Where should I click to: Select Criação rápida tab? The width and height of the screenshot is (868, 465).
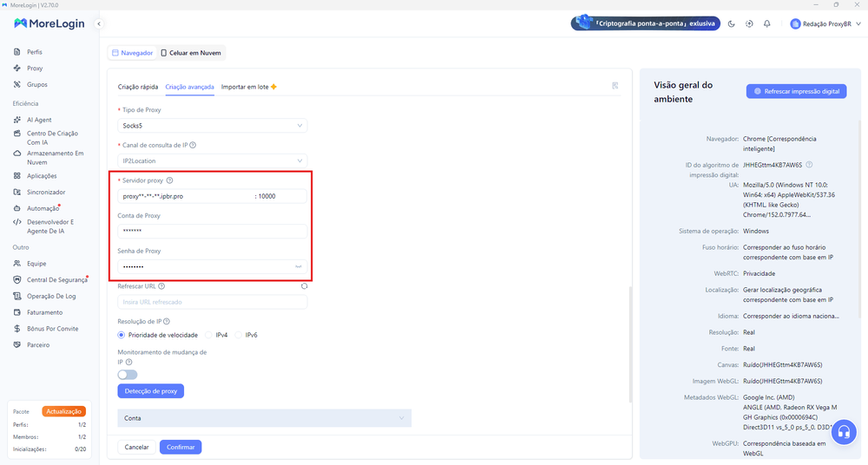(138, 87)
